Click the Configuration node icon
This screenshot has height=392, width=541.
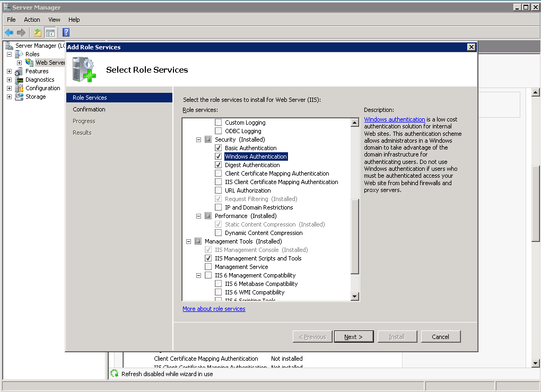coord(19,89)
